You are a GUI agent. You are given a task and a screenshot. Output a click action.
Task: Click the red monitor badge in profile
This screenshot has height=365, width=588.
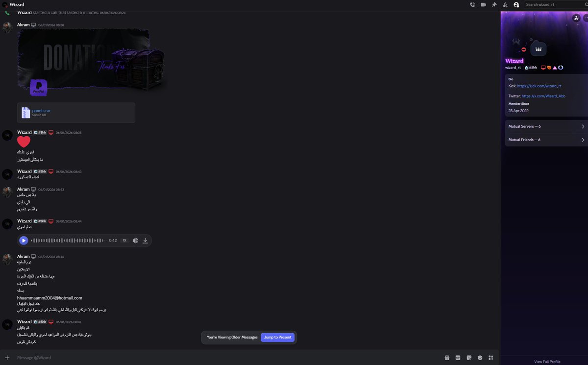(543, 68)
